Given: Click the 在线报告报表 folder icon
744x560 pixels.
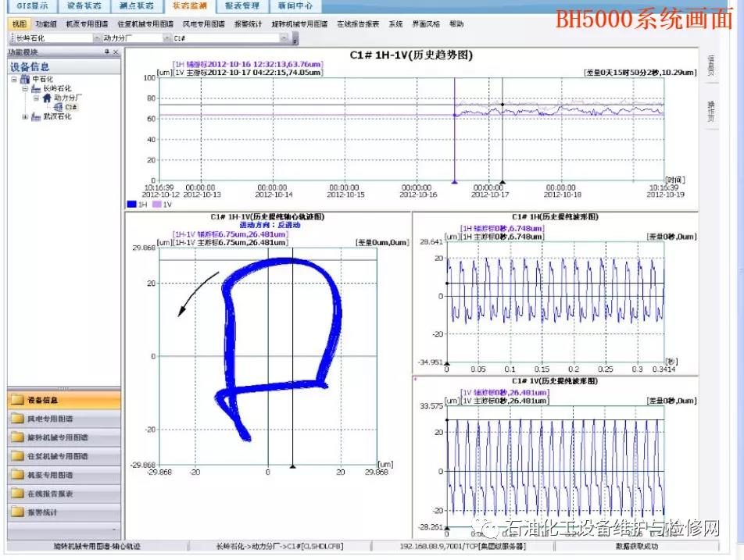Looking at the screenshot, I should coord(17,494).
